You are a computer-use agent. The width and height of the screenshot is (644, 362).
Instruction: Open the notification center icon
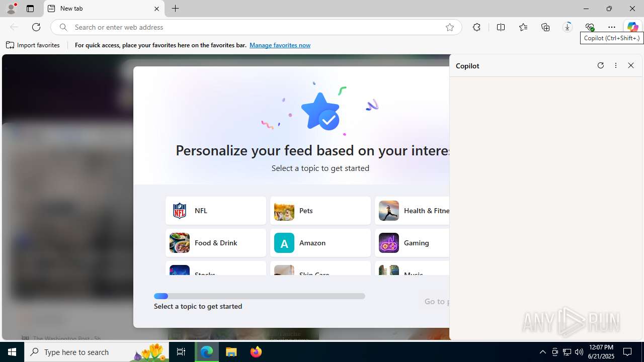628,352
